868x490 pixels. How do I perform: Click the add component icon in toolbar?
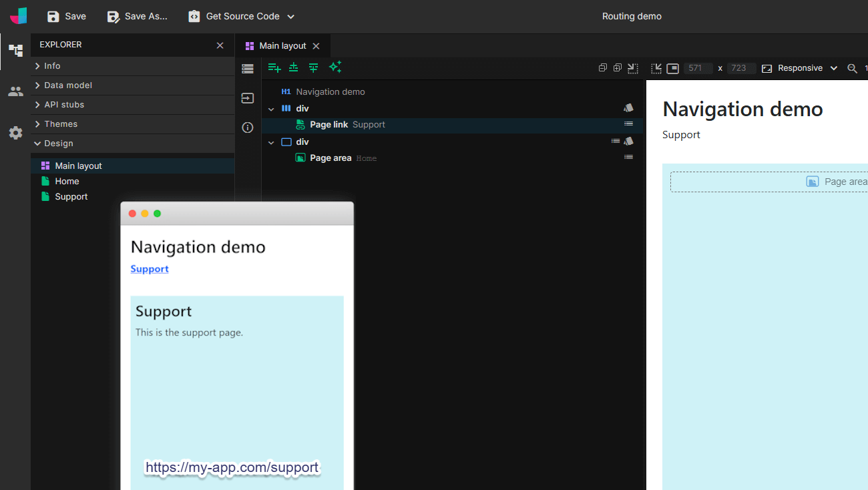pos(274,67)
